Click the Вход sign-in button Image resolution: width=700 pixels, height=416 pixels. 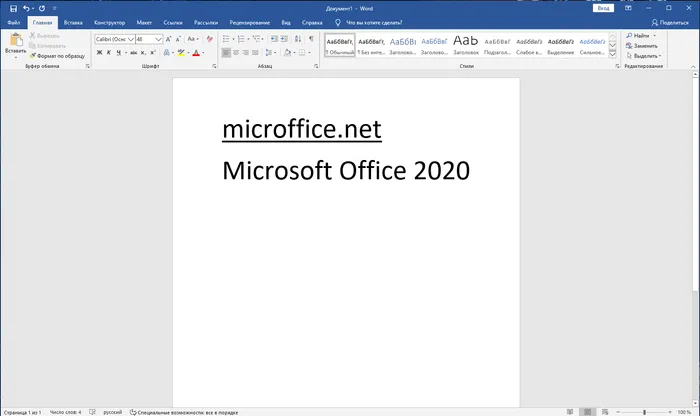coord(603,8)
